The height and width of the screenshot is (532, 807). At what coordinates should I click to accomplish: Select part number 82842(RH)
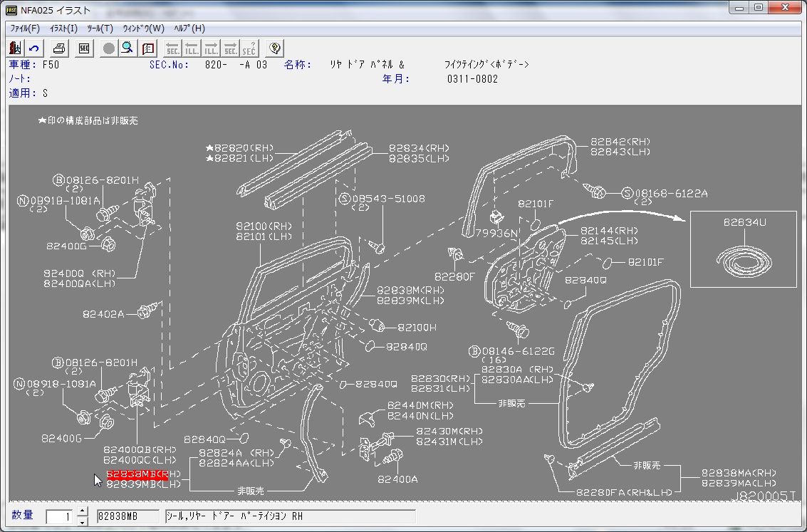(620, 142)
